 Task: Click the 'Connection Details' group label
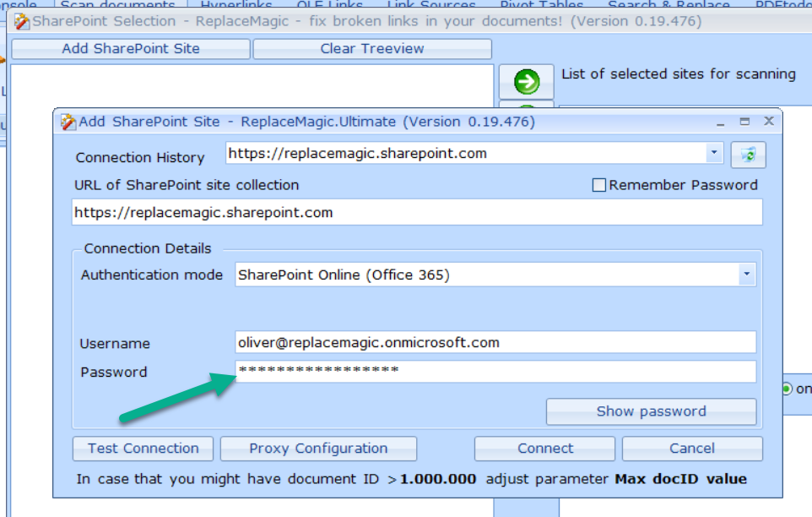[x=148, y=248]
